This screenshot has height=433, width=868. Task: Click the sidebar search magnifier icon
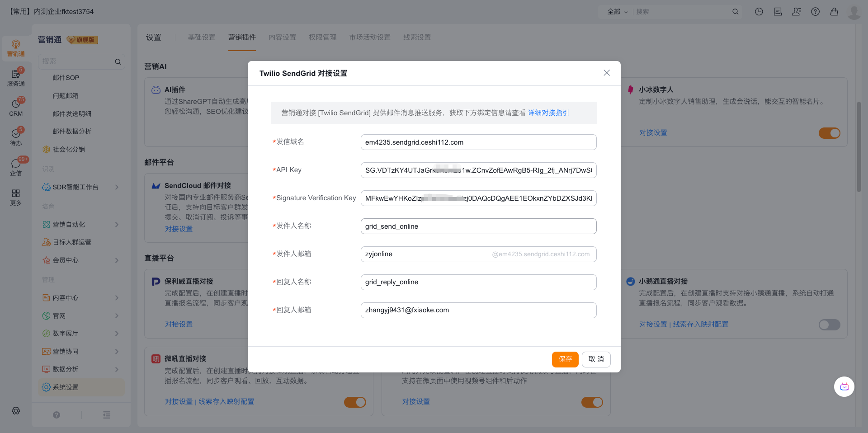click(118, 61)
